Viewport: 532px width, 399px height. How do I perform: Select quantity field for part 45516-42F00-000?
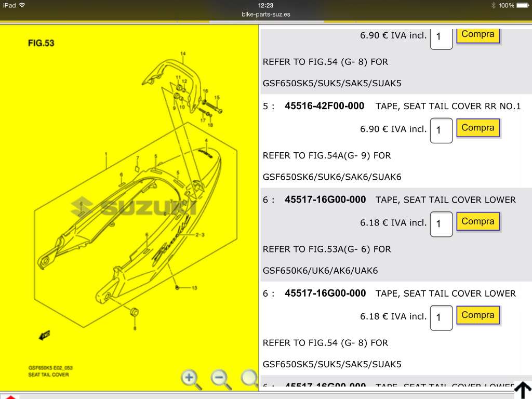pyautogui.click(x=441, y=130)
